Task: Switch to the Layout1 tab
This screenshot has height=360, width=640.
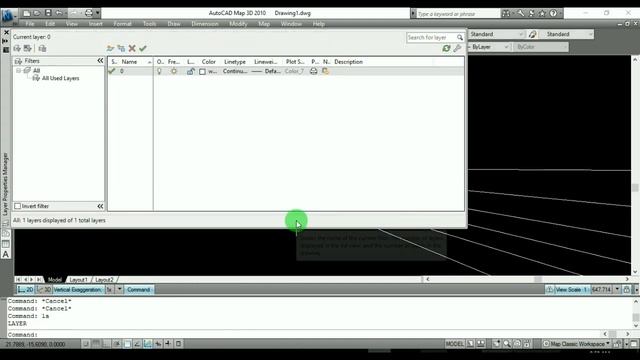Action: [78, 280]
